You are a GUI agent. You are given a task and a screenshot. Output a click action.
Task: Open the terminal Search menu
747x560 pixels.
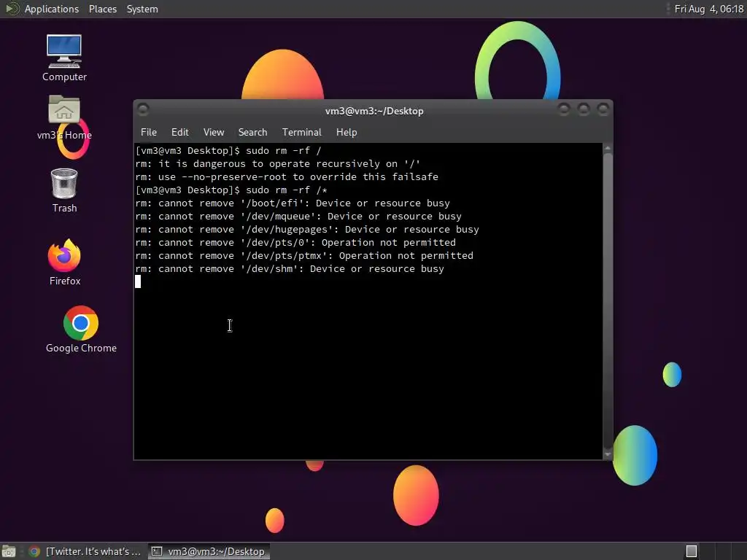252,133
